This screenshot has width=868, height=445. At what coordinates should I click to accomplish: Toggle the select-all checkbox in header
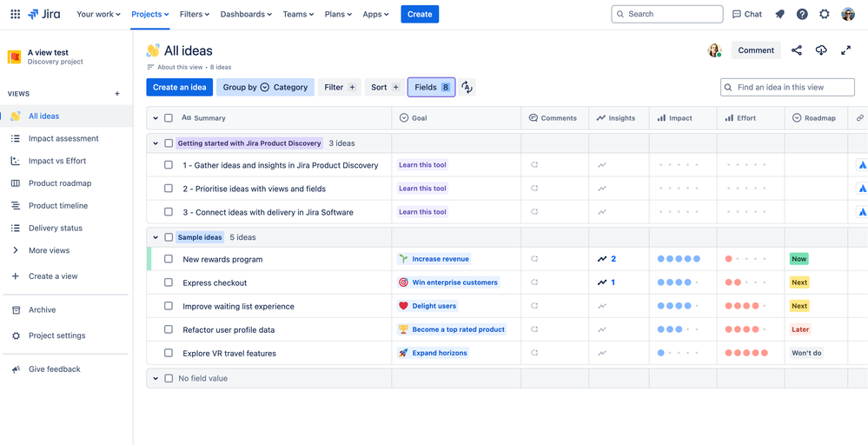[x=169, y=118]
